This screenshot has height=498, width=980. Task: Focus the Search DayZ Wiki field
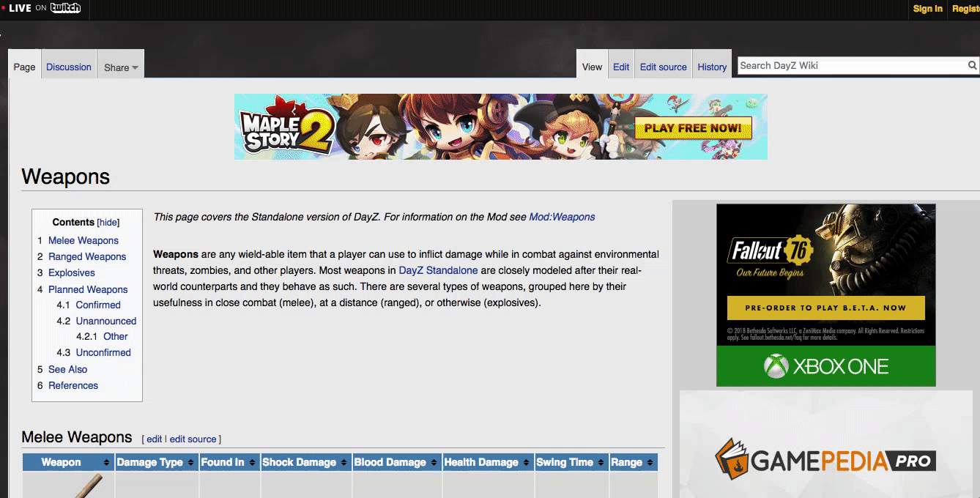coord(850,66)
